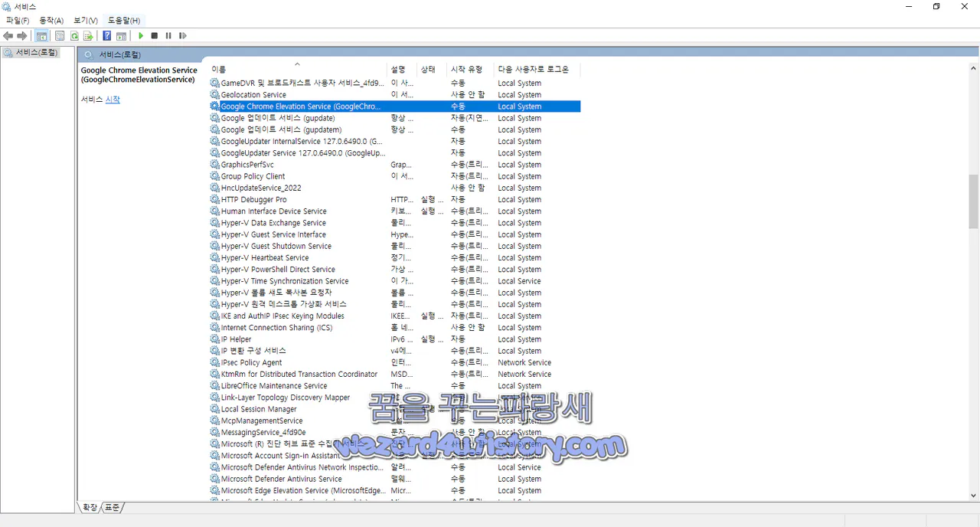Open the blue Help question-mark icon
Screen dimensions: 980x527
[107, 36]
